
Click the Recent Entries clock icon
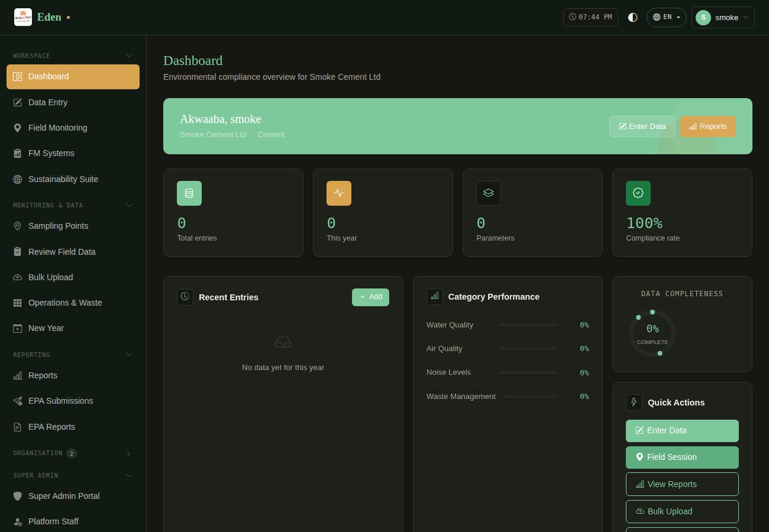point(185,297)
